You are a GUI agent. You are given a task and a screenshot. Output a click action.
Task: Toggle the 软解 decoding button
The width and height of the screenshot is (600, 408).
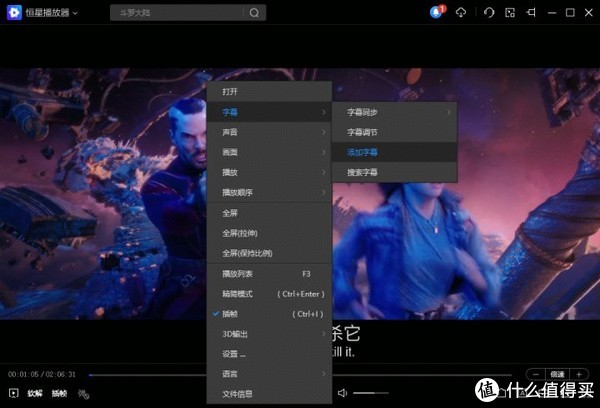[35, 393]
